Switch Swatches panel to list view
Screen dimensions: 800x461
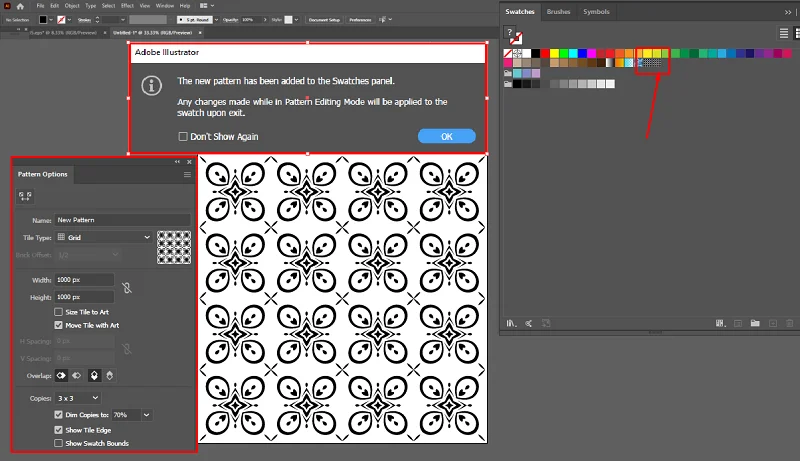[x=784, y=34]
